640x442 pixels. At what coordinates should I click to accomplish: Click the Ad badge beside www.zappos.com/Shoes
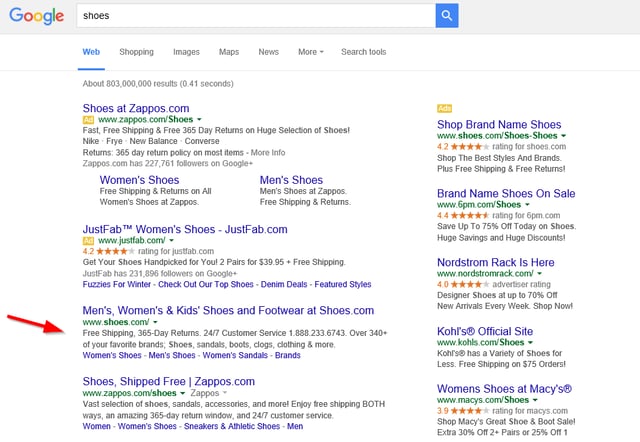pyautogui.click(x=88, y=120)
